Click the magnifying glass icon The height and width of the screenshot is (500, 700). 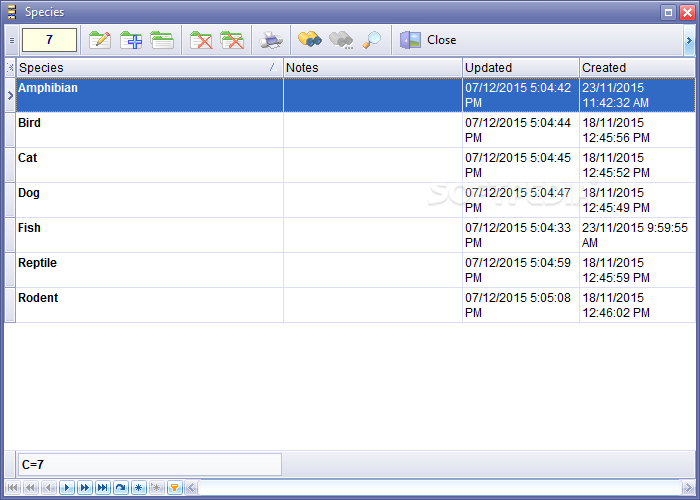pyautogui.click(x=371, y=40)
